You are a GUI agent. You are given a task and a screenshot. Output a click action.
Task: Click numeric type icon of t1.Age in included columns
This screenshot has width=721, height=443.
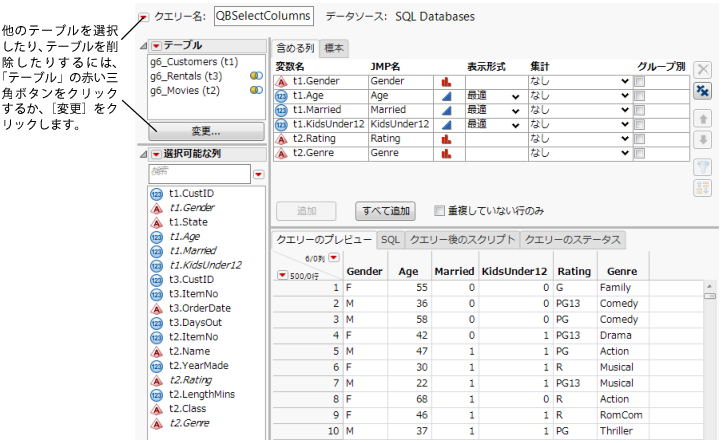[281, 96]
